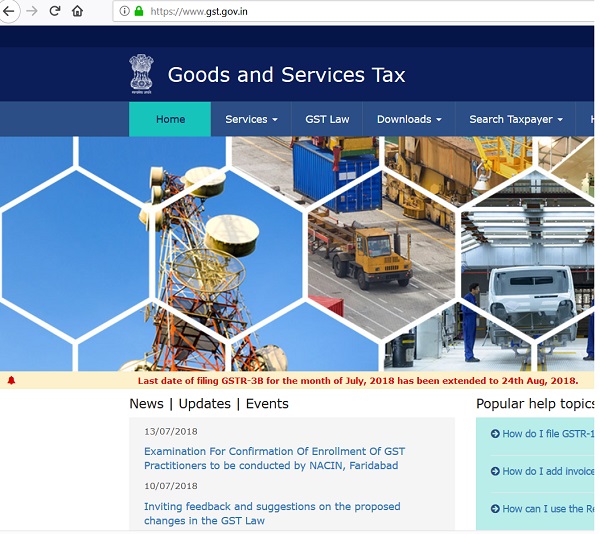Click the 'Goods and Services Tax' title
The image size is (600, 534).
(286, 75)
